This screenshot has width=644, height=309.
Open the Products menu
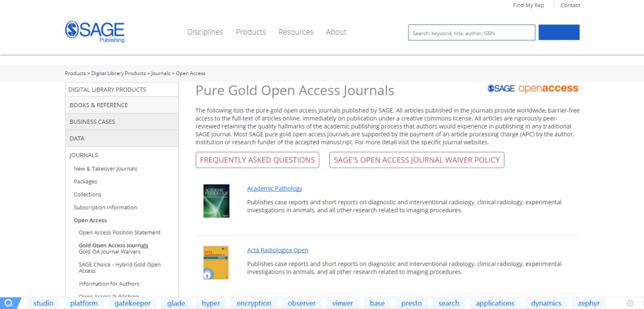(250, 32)
